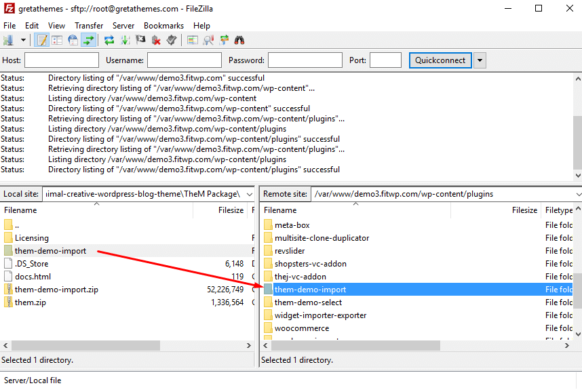The image size is (582, 392).
Task: Click scroll-down arrow of message log
Action: click(577, 176)
